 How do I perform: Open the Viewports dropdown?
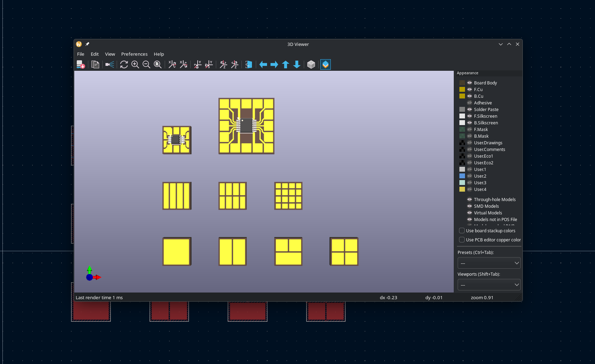[489, 285]
